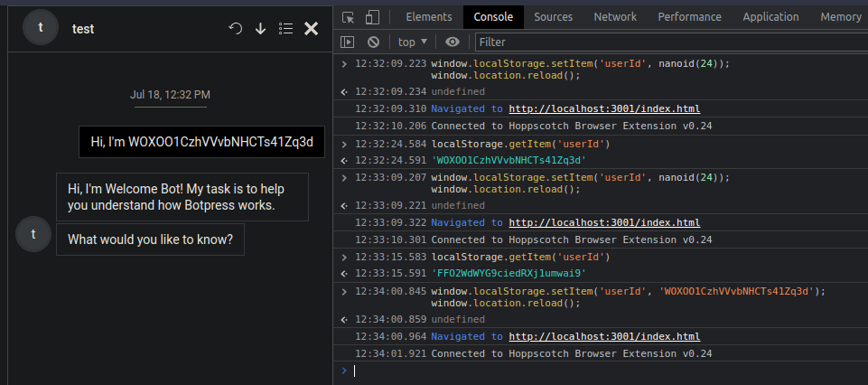Click the last localhost:3001/index.html link
868x385 pixels.
click(604, 336)
